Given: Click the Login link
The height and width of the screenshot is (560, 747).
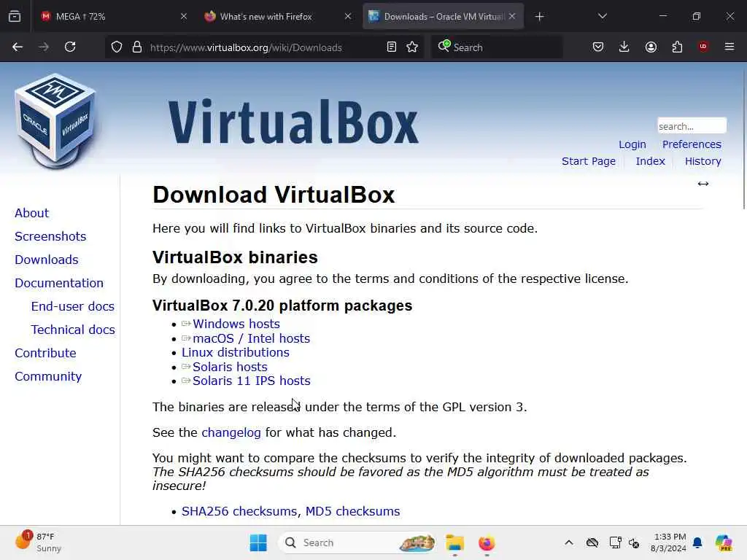Looking at the screenshot, I should (x=632, y=144).
